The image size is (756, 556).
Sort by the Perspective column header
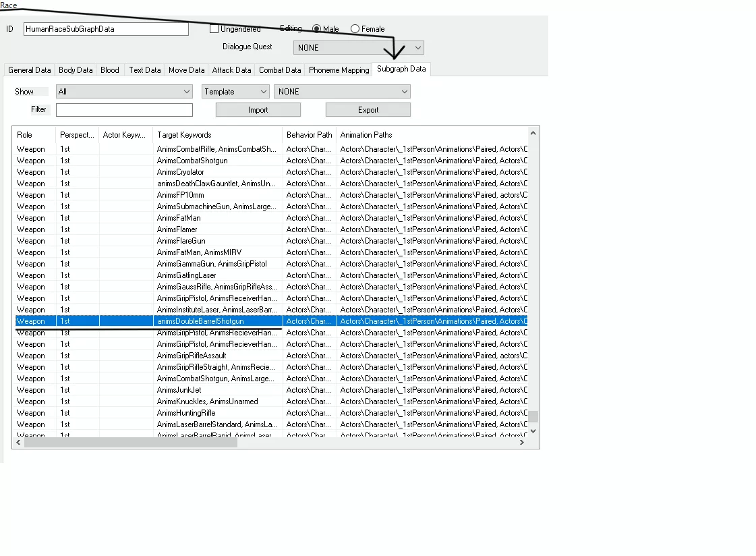[77, 135]
